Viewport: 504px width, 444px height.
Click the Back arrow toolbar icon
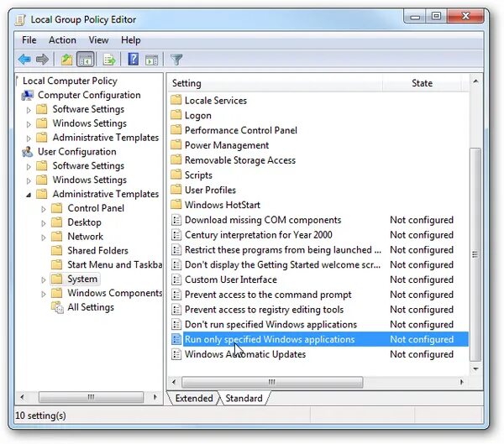tap(24, 60)
